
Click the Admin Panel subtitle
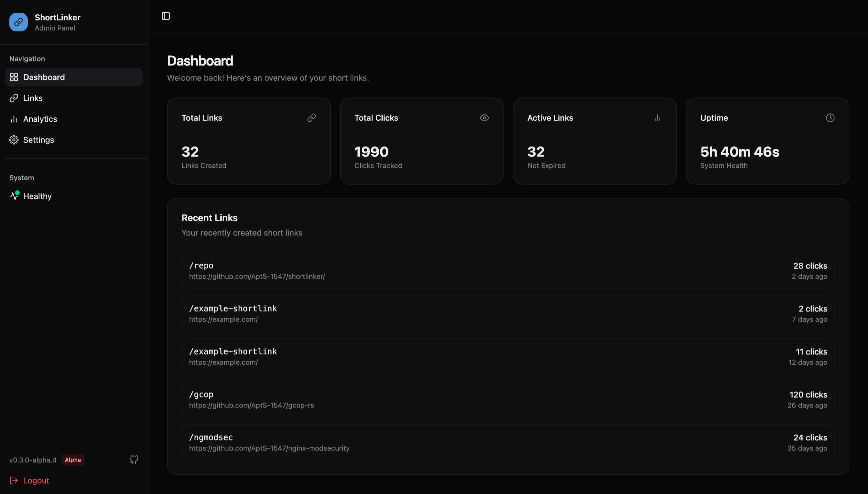click(x=55, y=28)
